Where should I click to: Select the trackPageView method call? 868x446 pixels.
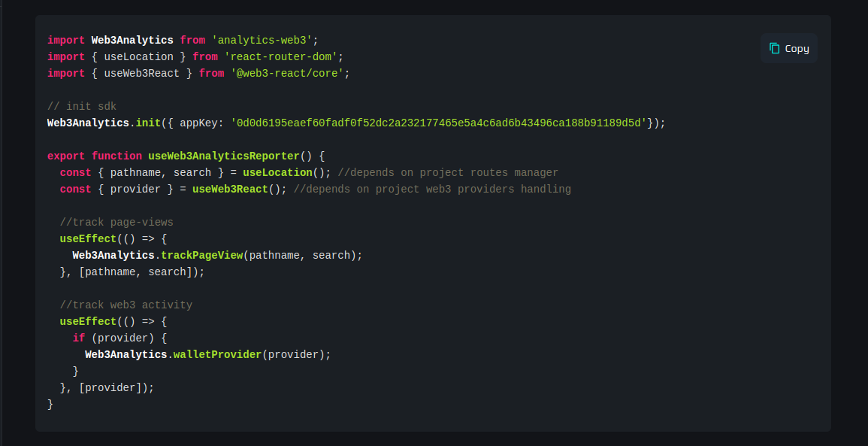pyautogui.click(x=202, y=255)
